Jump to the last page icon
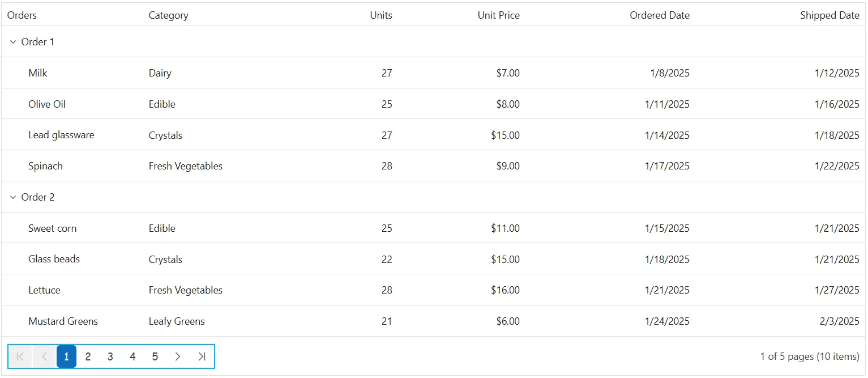Viewport: 868px width, 378px height. (202, 356)
